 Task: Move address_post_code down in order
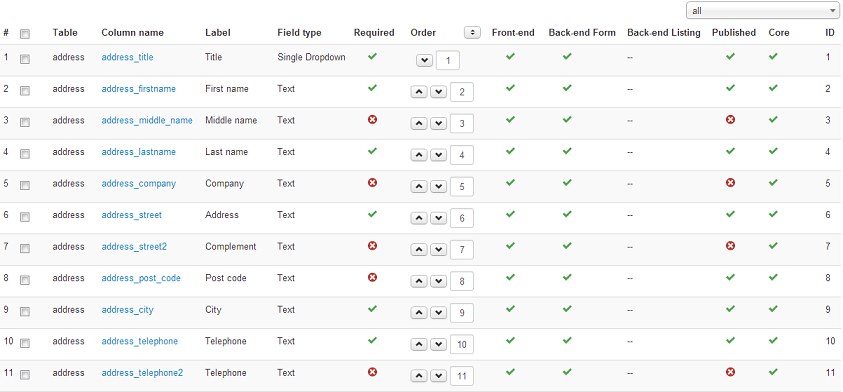(439, 281)
